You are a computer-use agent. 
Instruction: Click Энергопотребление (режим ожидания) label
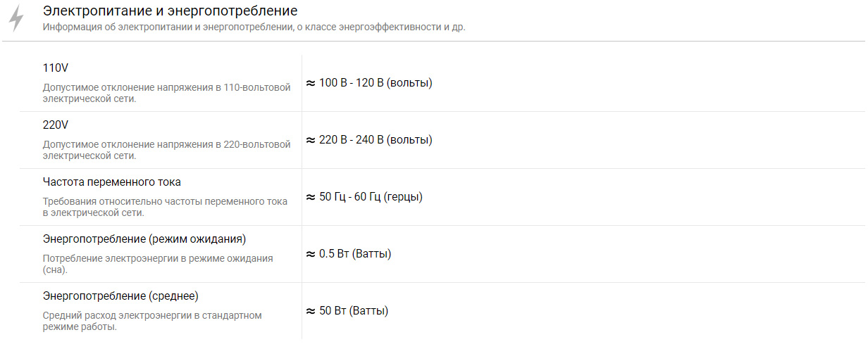(144, 239)
